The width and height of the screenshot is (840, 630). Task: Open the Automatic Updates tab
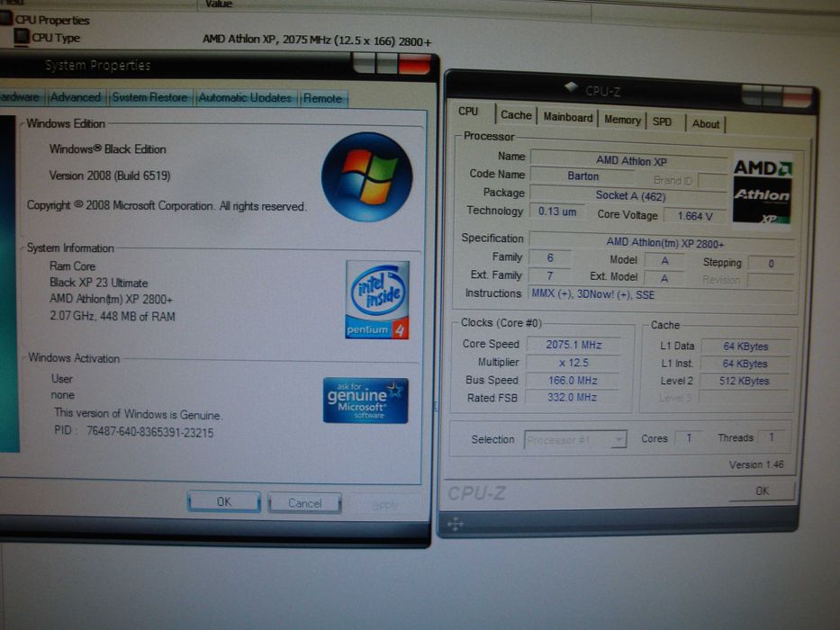[x=245, y=98]
